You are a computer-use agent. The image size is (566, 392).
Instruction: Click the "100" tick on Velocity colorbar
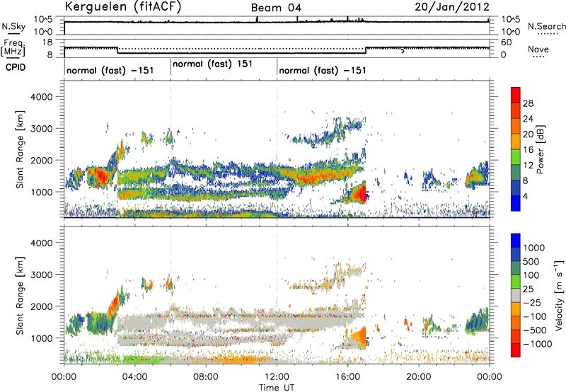(x=531, y=275)
